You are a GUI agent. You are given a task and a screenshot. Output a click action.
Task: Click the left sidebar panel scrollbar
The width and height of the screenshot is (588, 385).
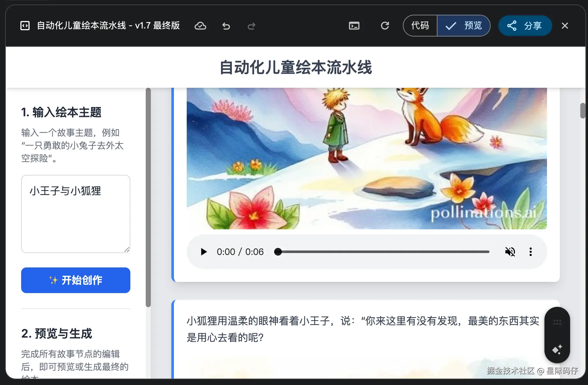point(148,198)
